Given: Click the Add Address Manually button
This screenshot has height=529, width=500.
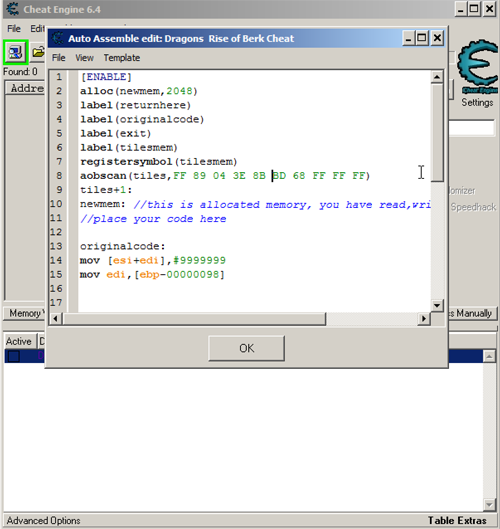Looking at the screenshot, I should coord(472,313).
